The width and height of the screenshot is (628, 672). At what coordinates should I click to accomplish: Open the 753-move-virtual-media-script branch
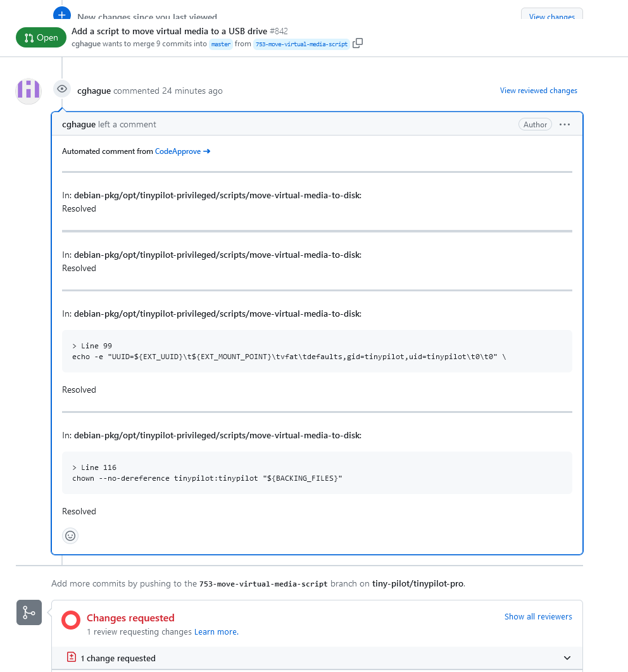[x=301, y=44]
